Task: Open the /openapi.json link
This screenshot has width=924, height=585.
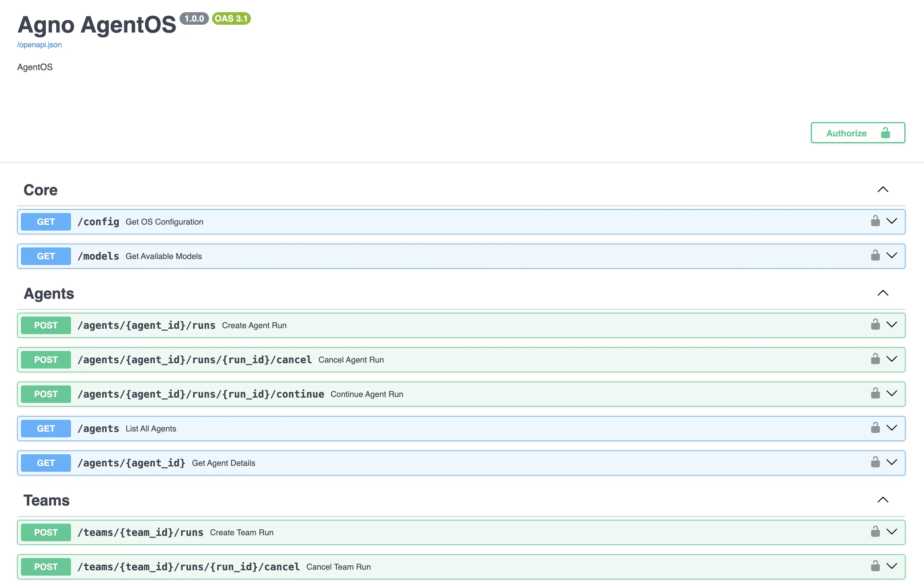Action: 39,44
